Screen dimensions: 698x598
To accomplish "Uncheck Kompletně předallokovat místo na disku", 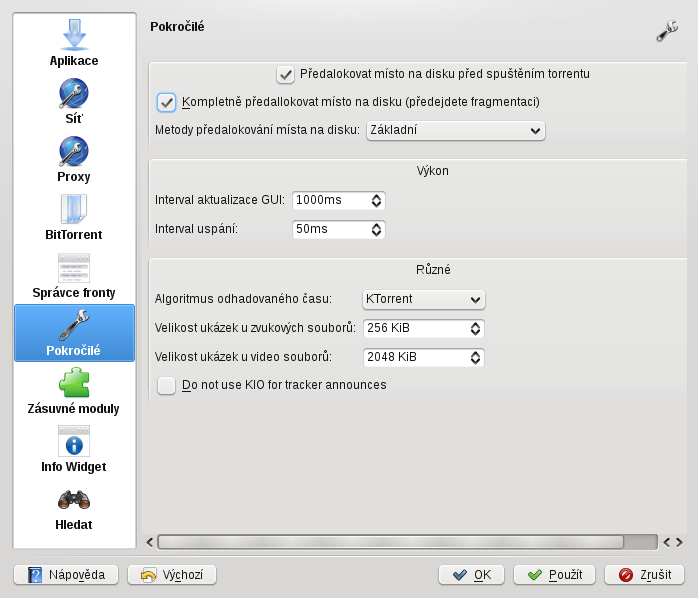I will pyautogui.click(x=166, y=102).
